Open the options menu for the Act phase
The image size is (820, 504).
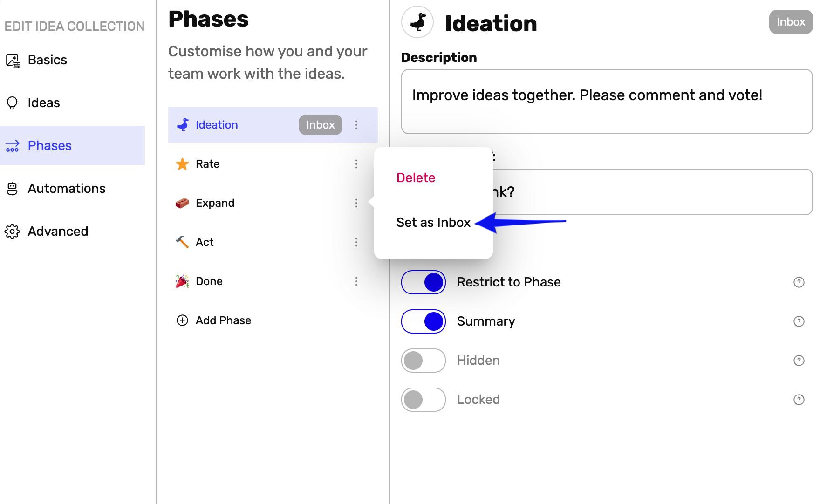click(356, 242)
